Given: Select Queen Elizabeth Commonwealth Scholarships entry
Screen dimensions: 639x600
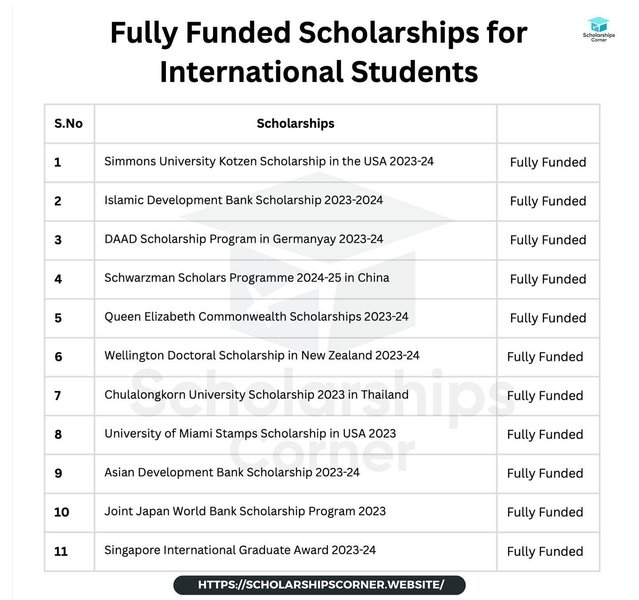Looking at the screenshot, I should pyautogui.click(x=256, y=317).
